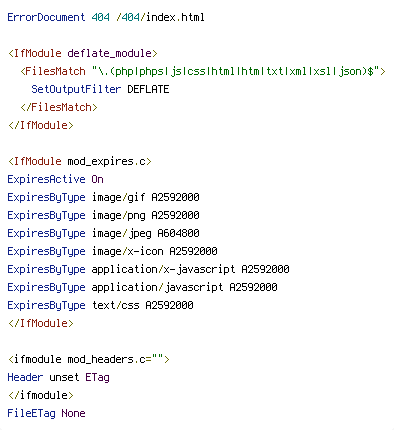Click the SetOutputFilter directive
Image resolution: width=394 pixels, height=430 pixels.
[x=76, y=89]
